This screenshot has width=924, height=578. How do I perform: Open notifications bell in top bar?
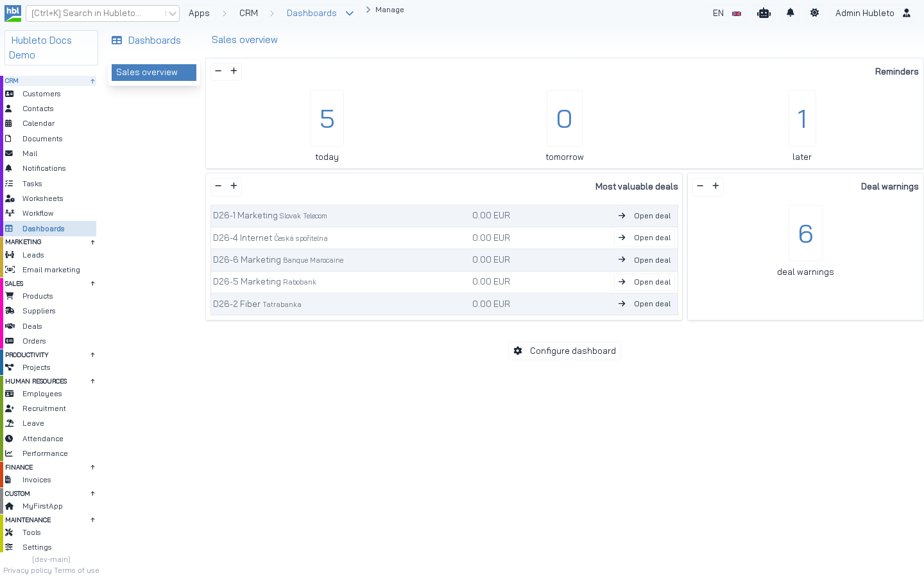tap(791, 13)
